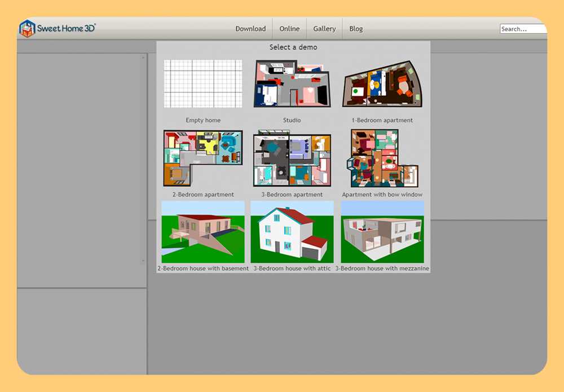Click into the Search input field
The image size is (564, 392).
(x=523, y=29)
